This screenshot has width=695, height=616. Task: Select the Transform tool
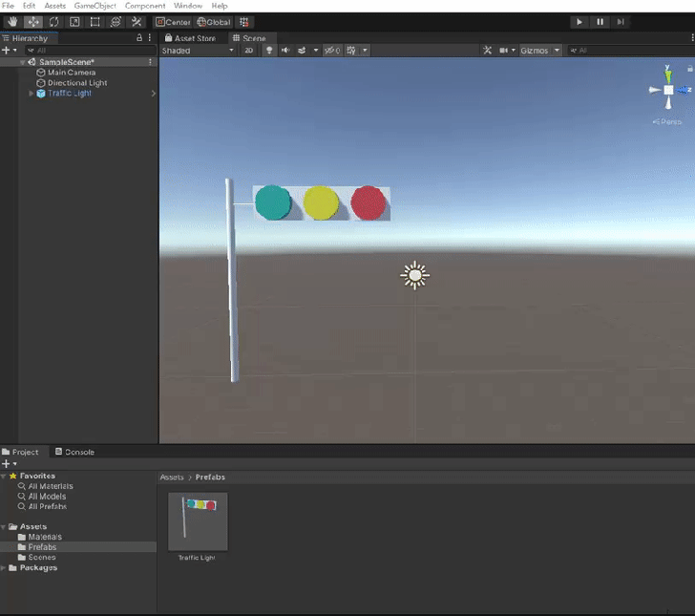click(116, 22)
